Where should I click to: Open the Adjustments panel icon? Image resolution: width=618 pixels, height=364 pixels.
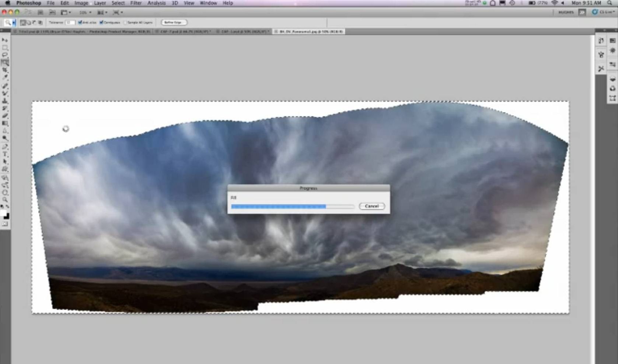[x=612, y=50]
